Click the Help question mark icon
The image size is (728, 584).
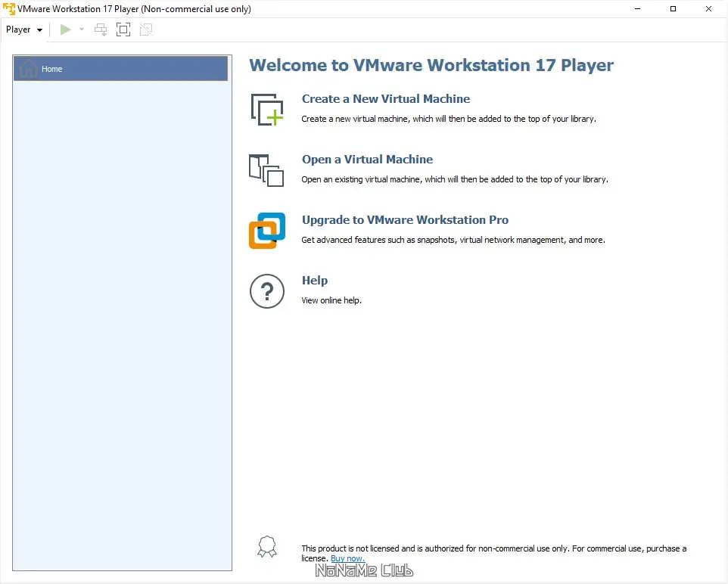(x=267, y=291)
